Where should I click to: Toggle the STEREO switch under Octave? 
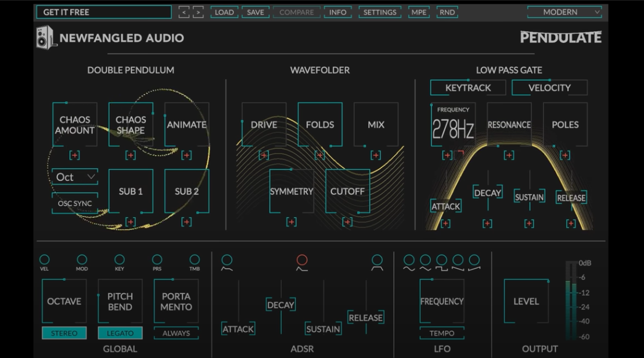coord(64,333)
